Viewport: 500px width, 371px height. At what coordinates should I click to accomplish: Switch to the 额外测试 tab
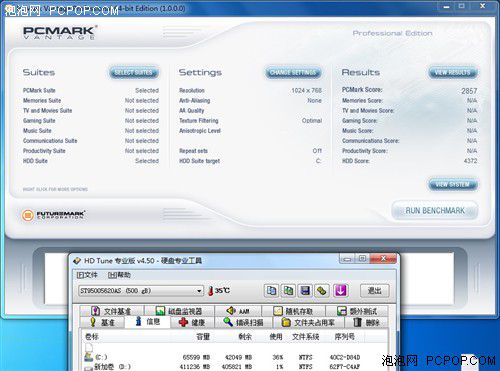(357, 311)
